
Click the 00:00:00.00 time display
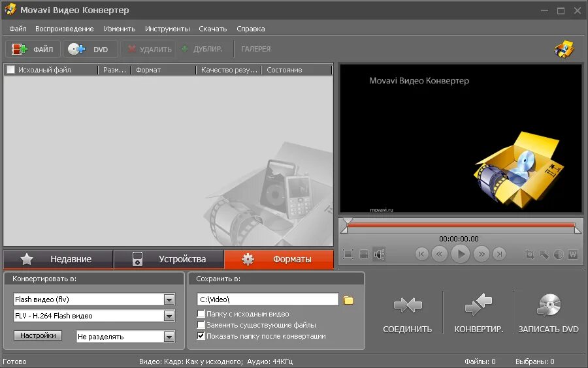tap(459, 239)
